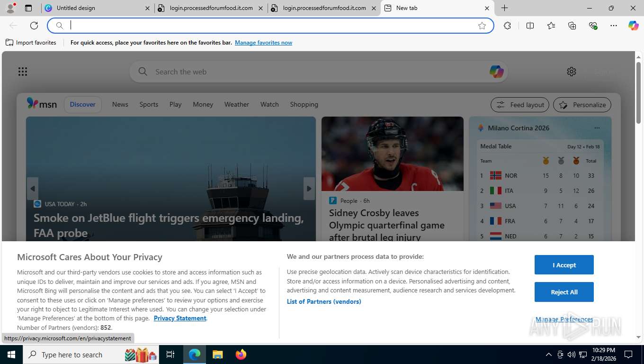Select Play in MSN navigation

tap(176, 104)
